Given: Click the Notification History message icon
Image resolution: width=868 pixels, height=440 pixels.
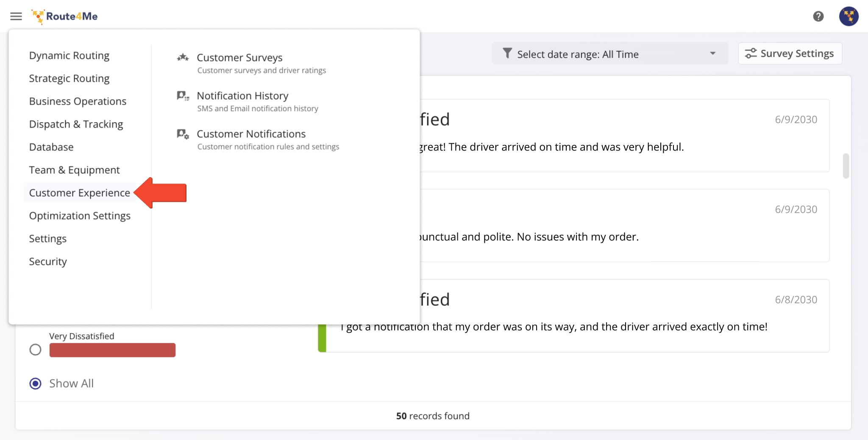Looking at the screenshot, I should 182,96.
